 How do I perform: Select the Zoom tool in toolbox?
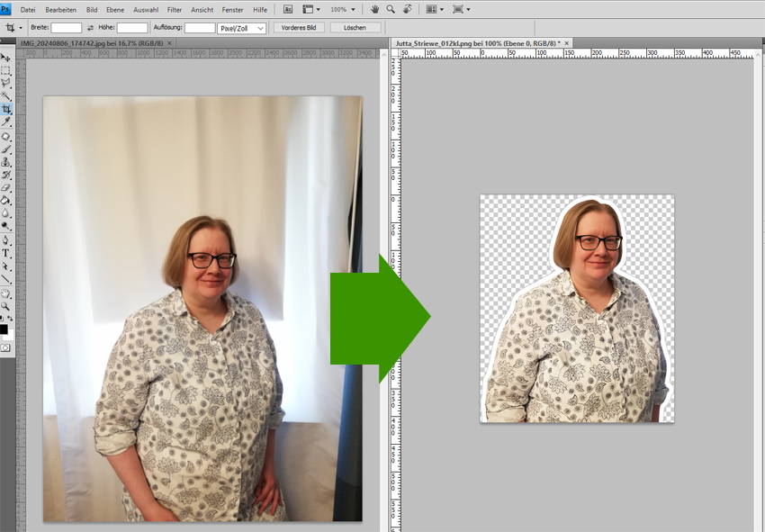click(5, 306)
